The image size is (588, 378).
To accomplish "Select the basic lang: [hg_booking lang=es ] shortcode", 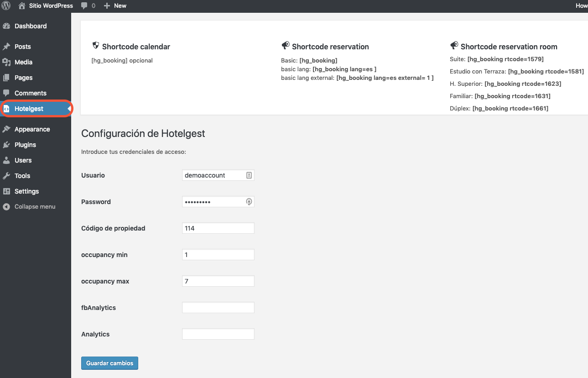I will pyautogui.click(x=329, y=69).
